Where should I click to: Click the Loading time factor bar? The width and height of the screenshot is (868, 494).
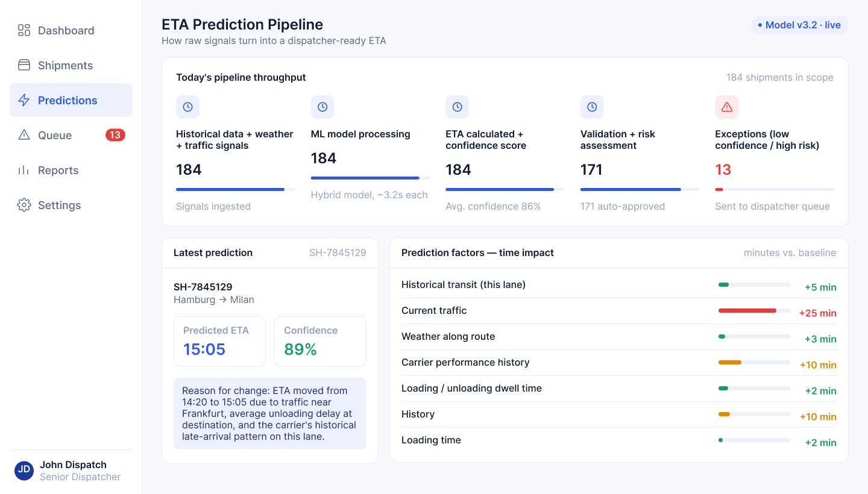tap(754, 440)
